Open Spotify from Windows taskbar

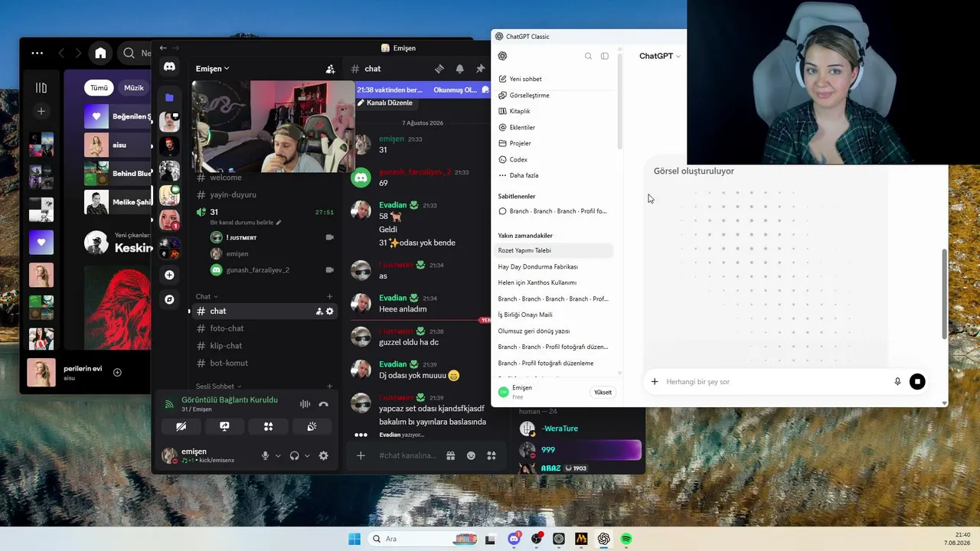pos(626,539)
